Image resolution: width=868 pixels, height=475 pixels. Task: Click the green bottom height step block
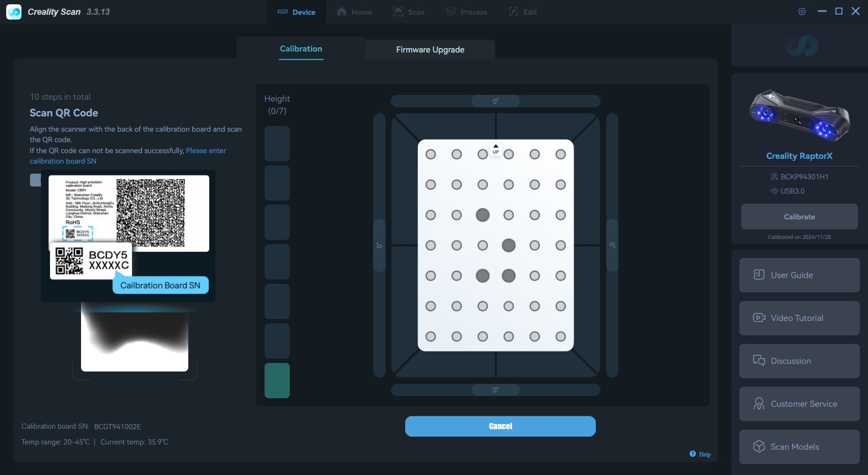(x=277, y=381)
